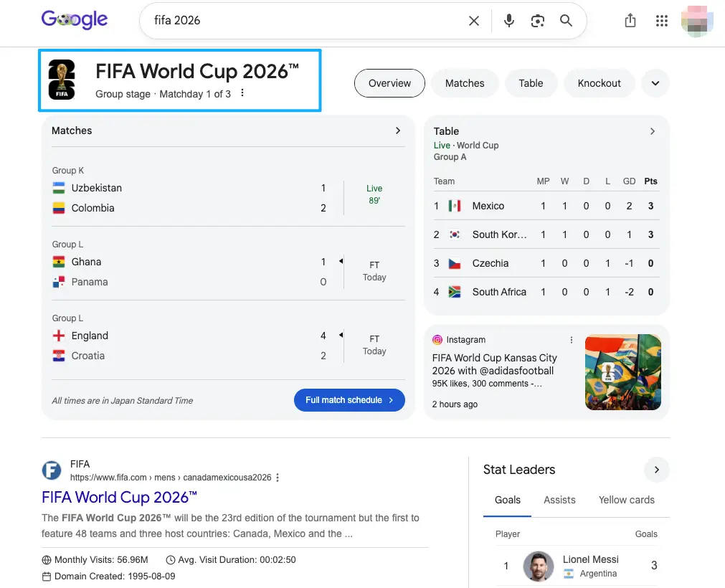Screen dimensions: 725x588
Task: Click the South Korea flag in the table
Action: click(455, 234)
